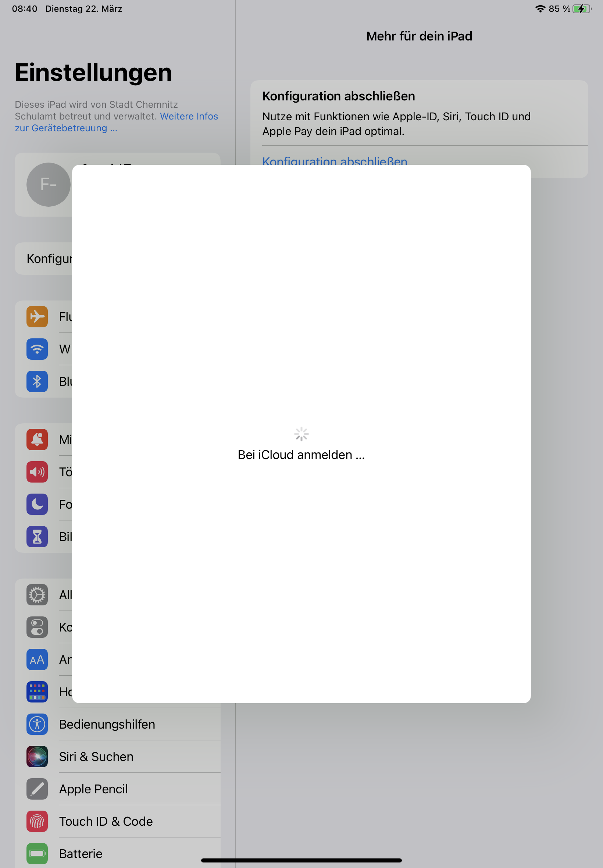Follow Weitere Infos zur Gerätebetreuung link
The width and height of the screenshot is (603, 868).
(x=116, y=122)
